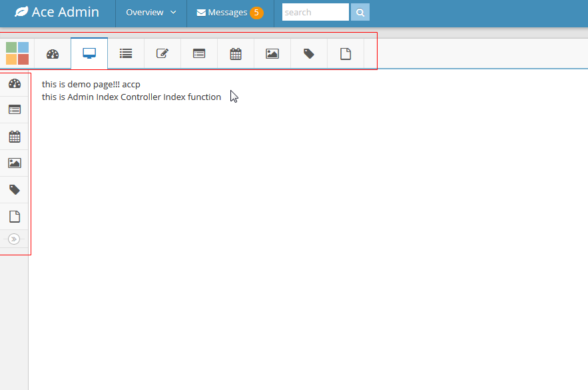Click the table list icon in left sidebar
The height and width of the screenshot is (390, 588).
pos(14,109)
